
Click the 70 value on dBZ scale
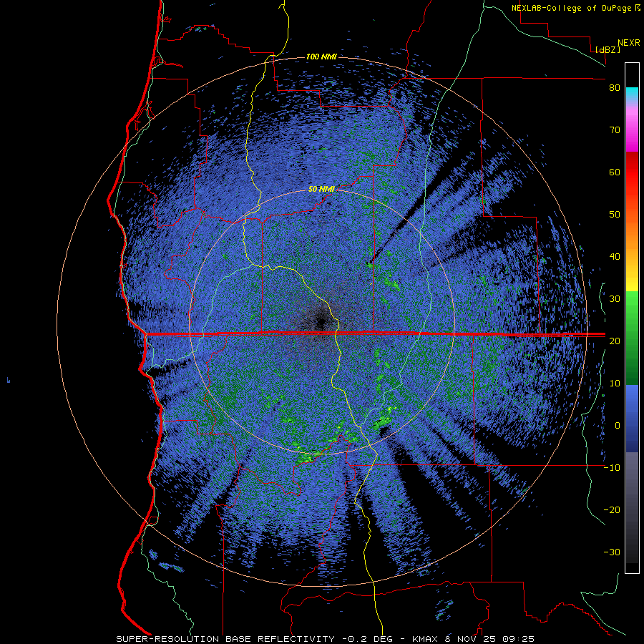615,130
